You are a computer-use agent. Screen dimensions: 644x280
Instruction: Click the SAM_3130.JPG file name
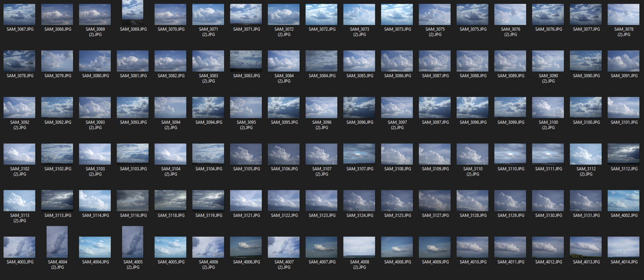click(x=548, y=215)
